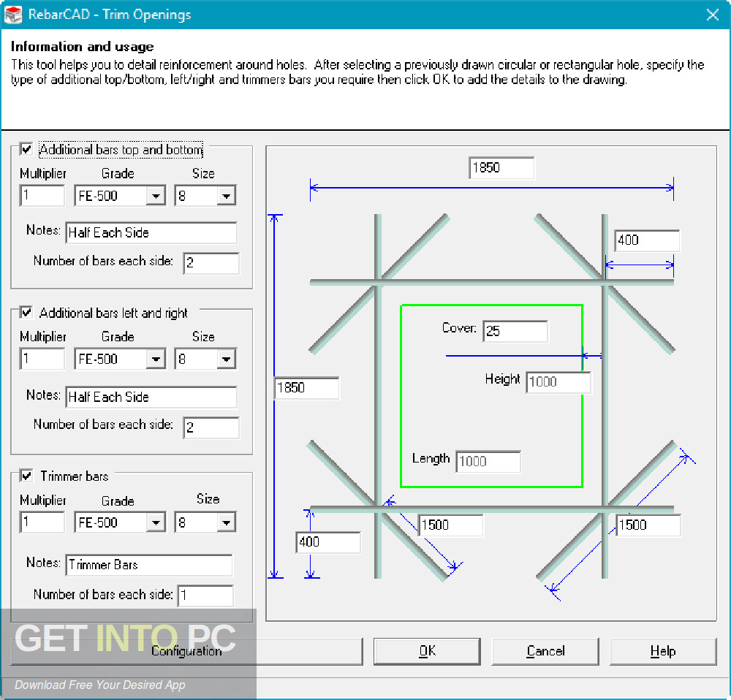Image resolution: width=731 pixels, height=700 pixels.
Task: Click Multiplier field for left and right bars
Action: [x=42, y=359]
